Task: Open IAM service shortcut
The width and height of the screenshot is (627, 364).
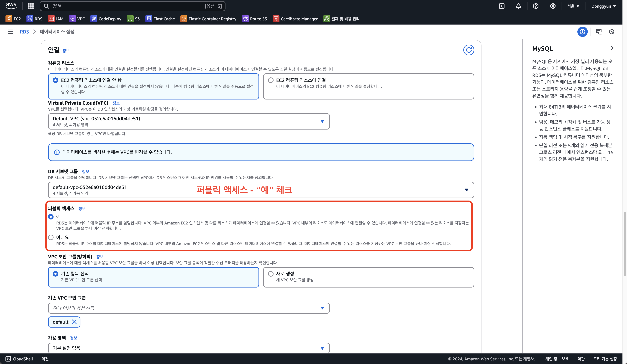Action: point(56,19)
